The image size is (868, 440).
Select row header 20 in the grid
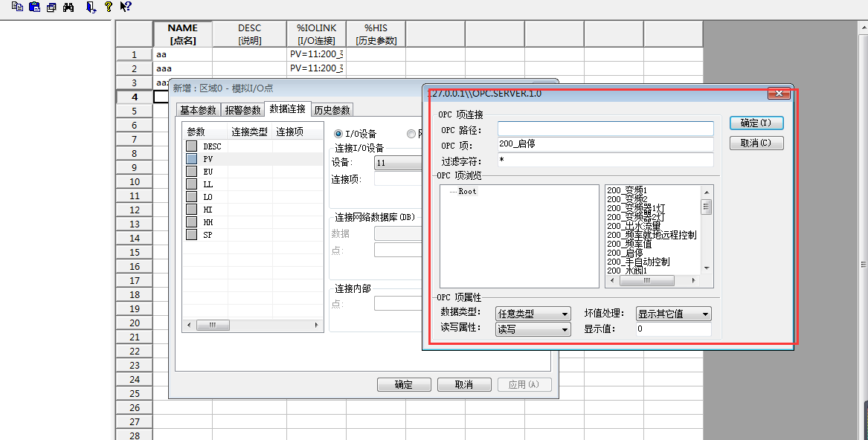pos(134,323)
